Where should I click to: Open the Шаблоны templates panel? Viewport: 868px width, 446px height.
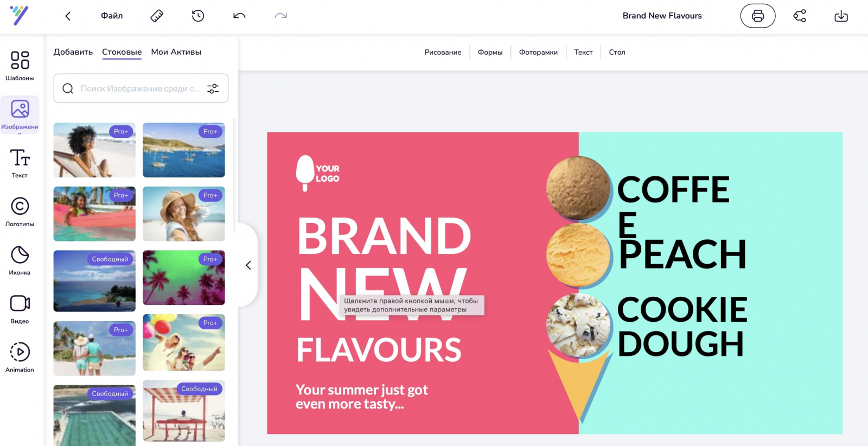coord(20,65)
